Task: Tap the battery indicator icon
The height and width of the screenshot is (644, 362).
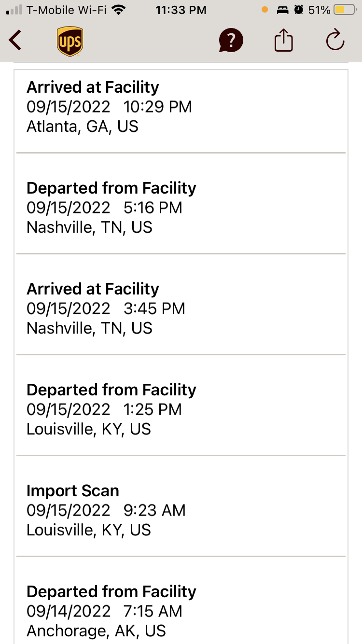Action: coord(345,10)
